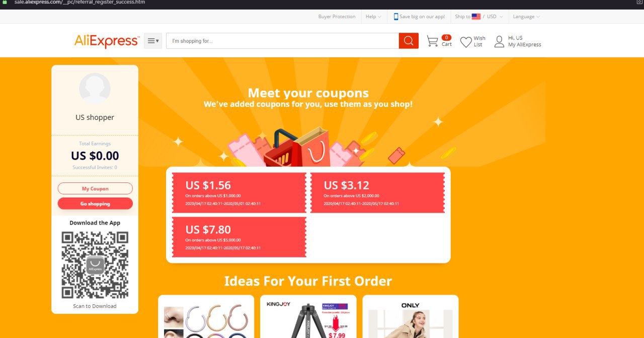Screen dimensions: 644x338
Task: Open the categories hamburger menu
Action: [x=153, y=41]
